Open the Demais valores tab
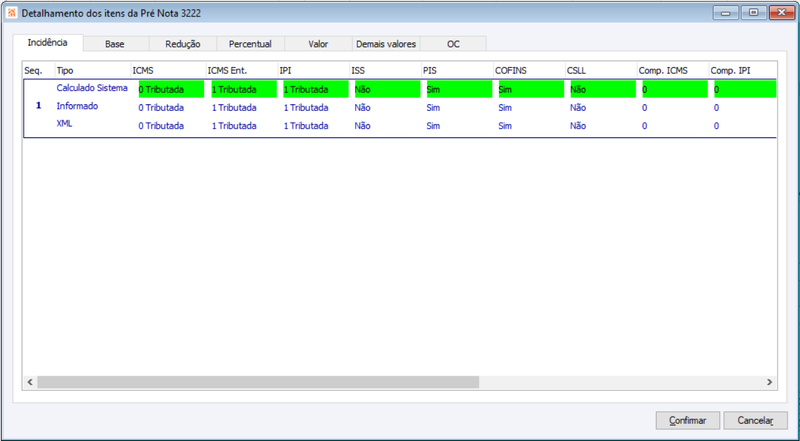Image resolution: width=800 pixels, height=441 pixels. pyautogui.click(x=386, y=44)
